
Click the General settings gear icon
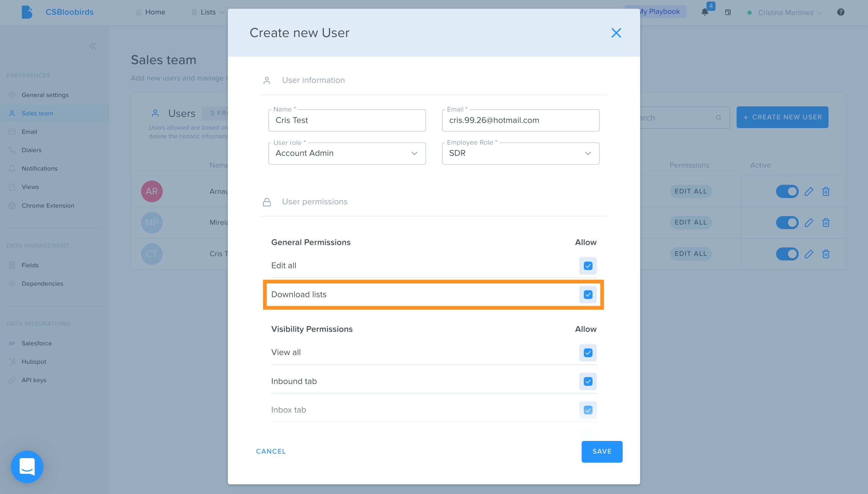click(12, 95)
